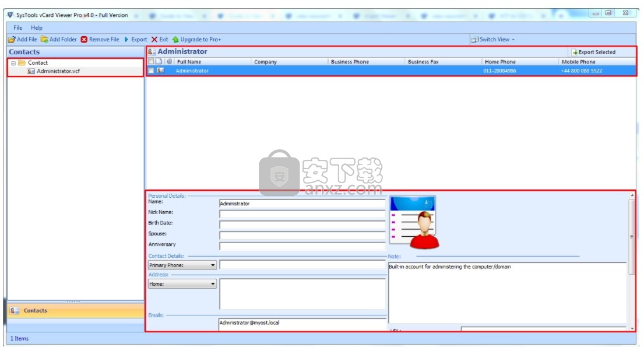Click the Add Folder toolbar icon

pyautogui.click(x=44, y=40)
